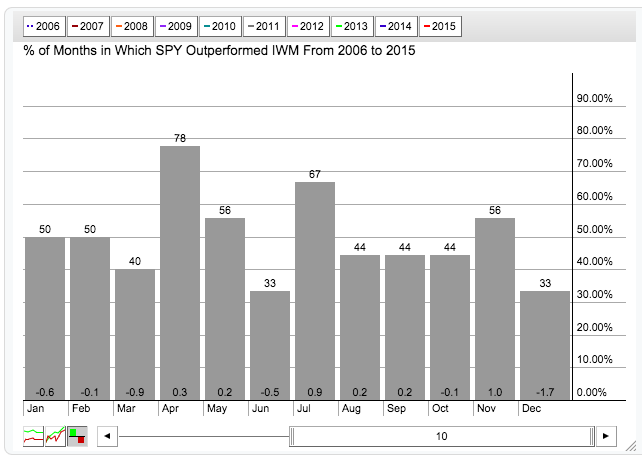Click the chart title about SPY Outperformed IWM

(219, 51)
